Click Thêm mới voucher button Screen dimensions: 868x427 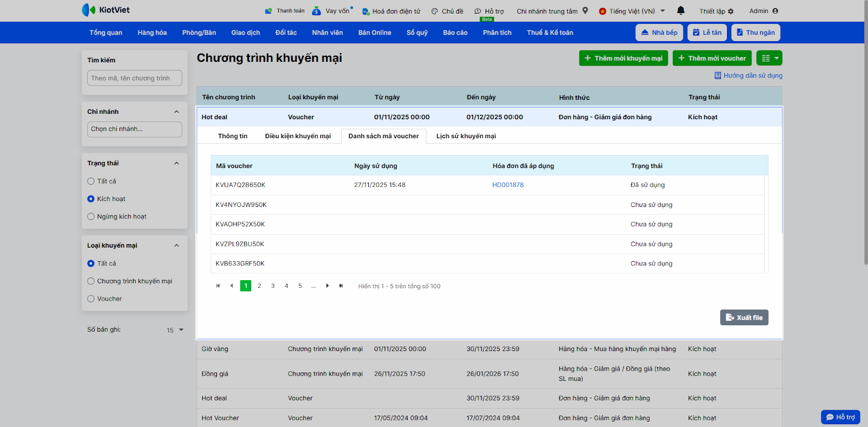[x=711, y=59]
